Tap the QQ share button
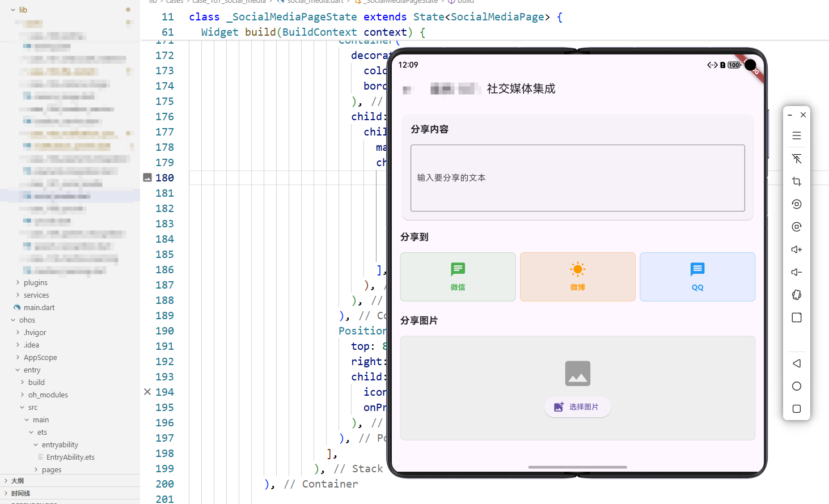 click(x=697, y=277)
